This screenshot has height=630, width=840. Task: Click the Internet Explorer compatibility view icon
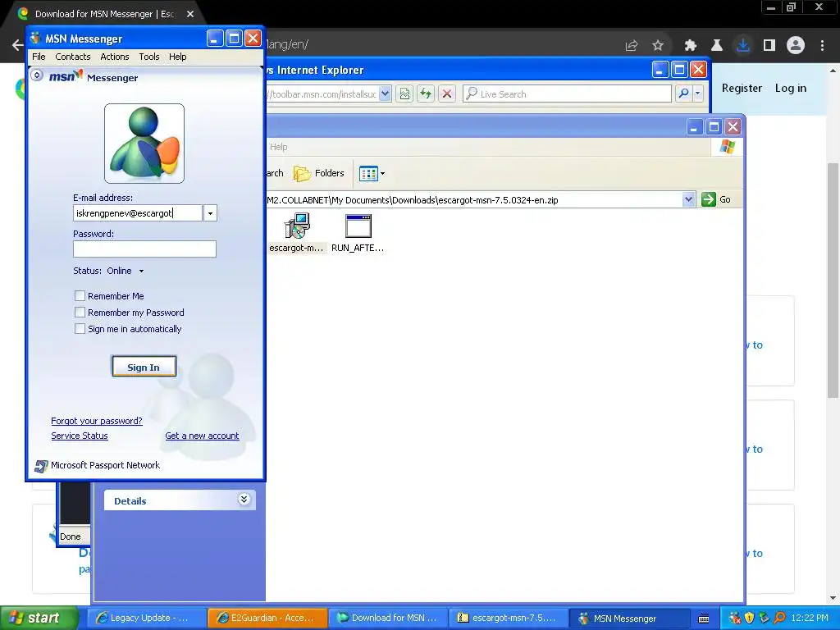click(404, 94)
